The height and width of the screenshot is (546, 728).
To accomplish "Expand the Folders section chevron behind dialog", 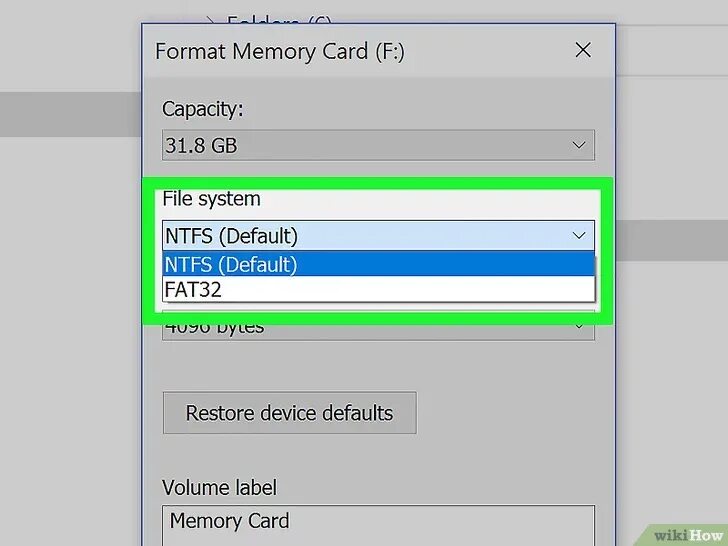I will tap(210, 21).
